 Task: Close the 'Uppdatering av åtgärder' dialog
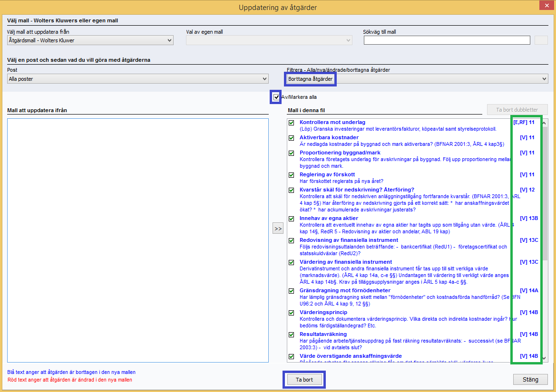546,5
